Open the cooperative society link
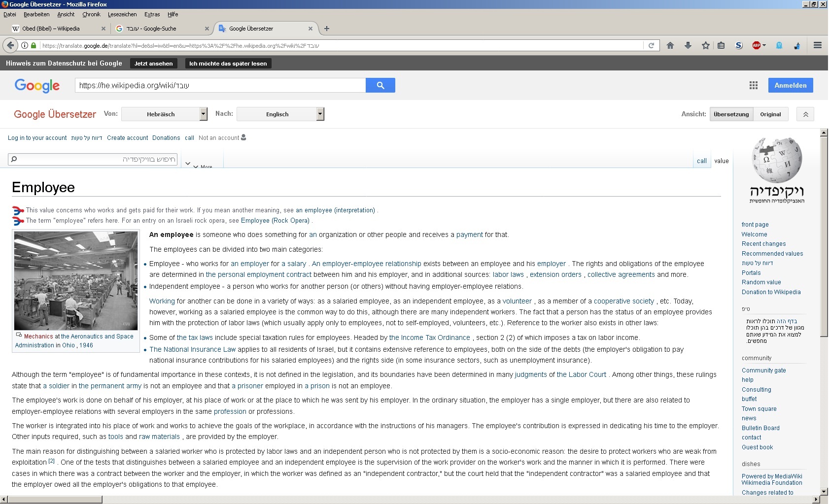The width and height of the screenshot is (829, 504). (x=624, y=302)
